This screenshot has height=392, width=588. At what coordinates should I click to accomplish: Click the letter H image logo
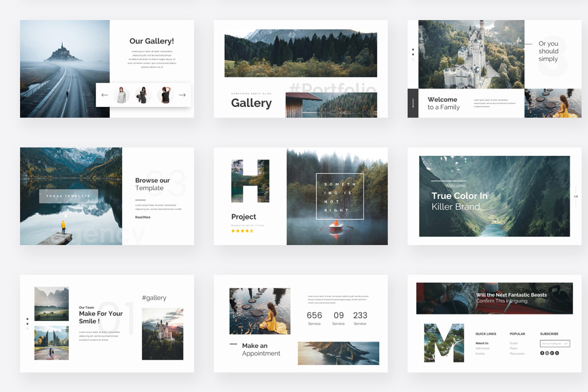(250, 181)
